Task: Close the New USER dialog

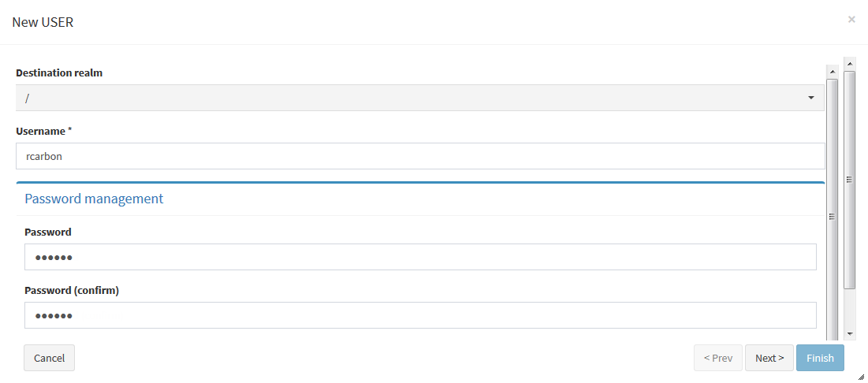Action: pos(851,20)
